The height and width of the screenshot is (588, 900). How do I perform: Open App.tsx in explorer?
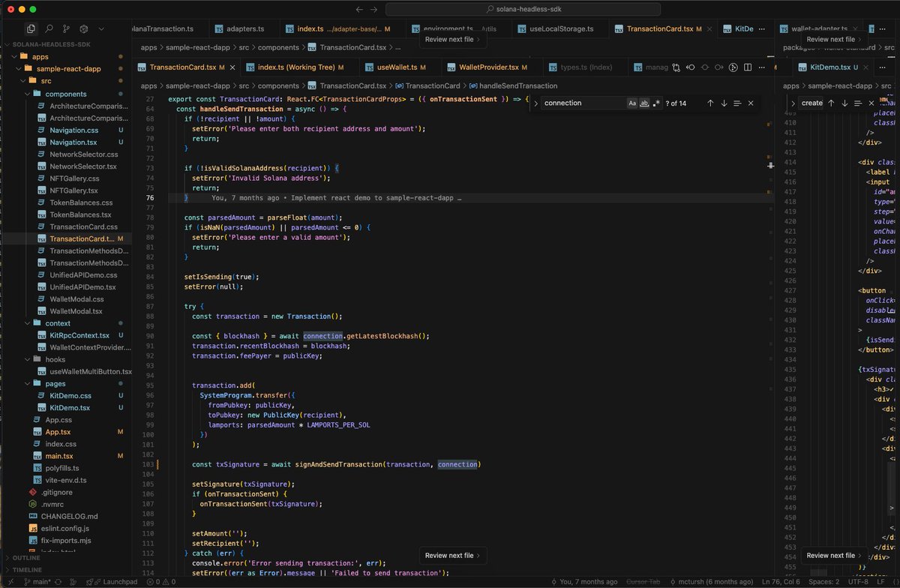58,432
